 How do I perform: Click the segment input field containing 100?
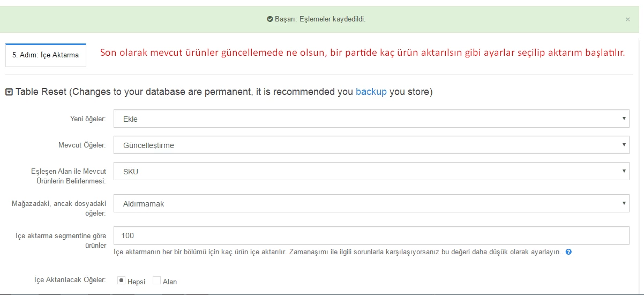pyautogui.click(x=371, y=235)
